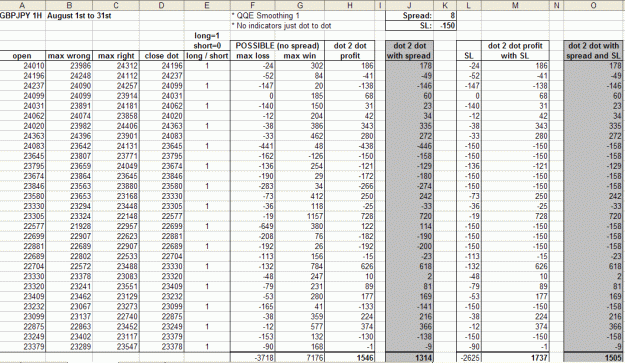Image resolution: width=625 pixels, height=363 pixels.
Task: Click the 'open' column heading cell
Action: click(x=22, y=56)
